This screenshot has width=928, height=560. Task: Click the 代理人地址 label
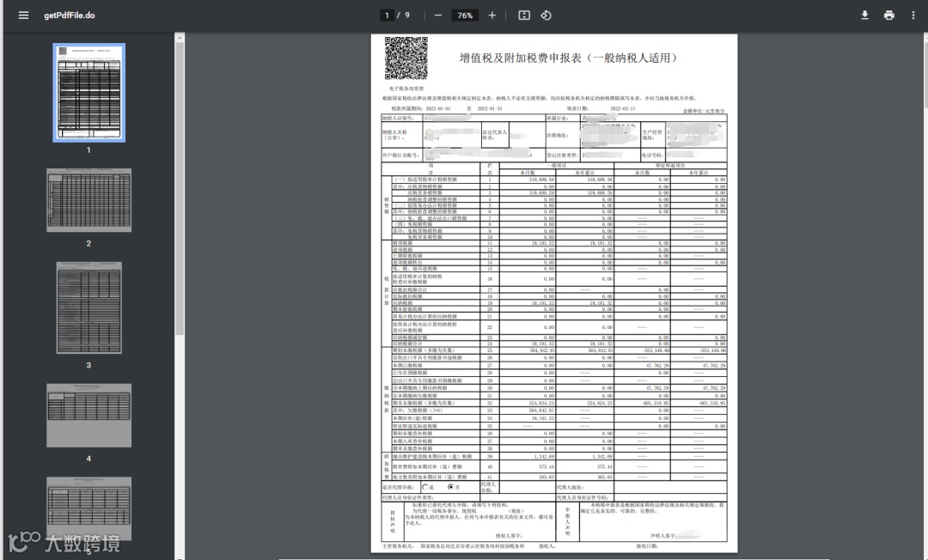[570, 487]
